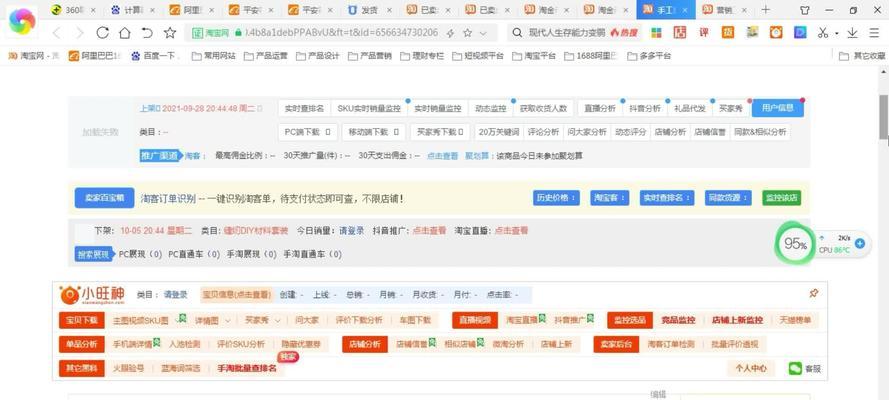Click the address bar URL field

coord(342,33)
